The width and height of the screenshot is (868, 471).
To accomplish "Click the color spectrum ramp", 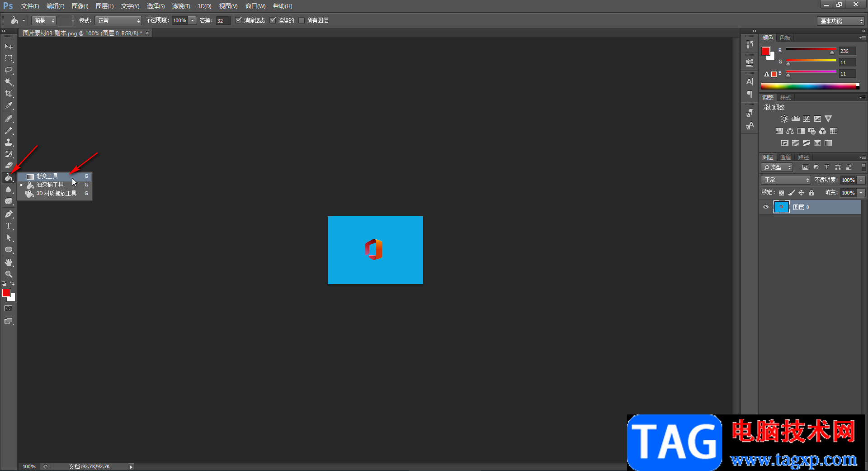I will (x=810, y=86).
